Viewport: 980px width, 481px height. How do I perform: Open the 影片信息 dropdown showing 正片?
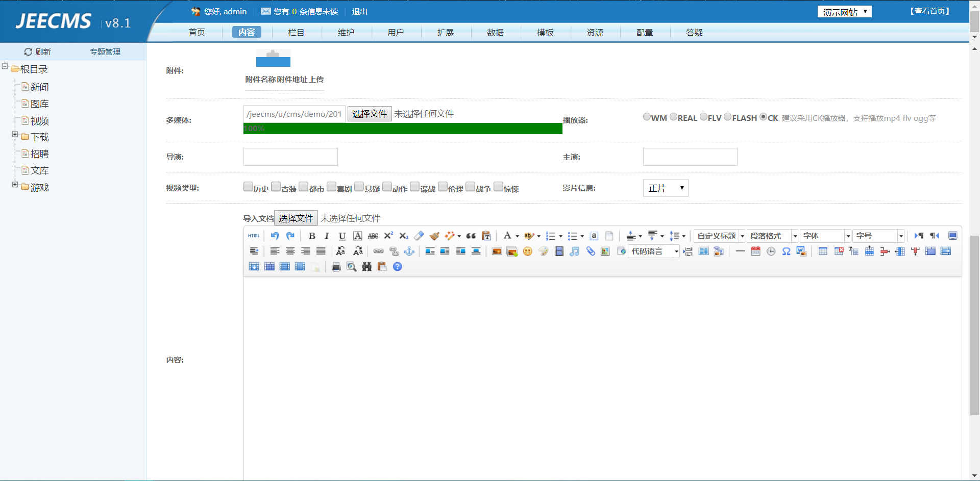point(665,188)
